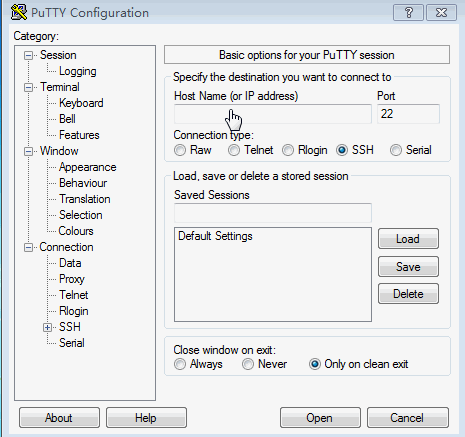Image resolution: width=465 pixels, height=437 pixels.
Task: Collapse the Connection tree node
Action: (x=29, y=247)
